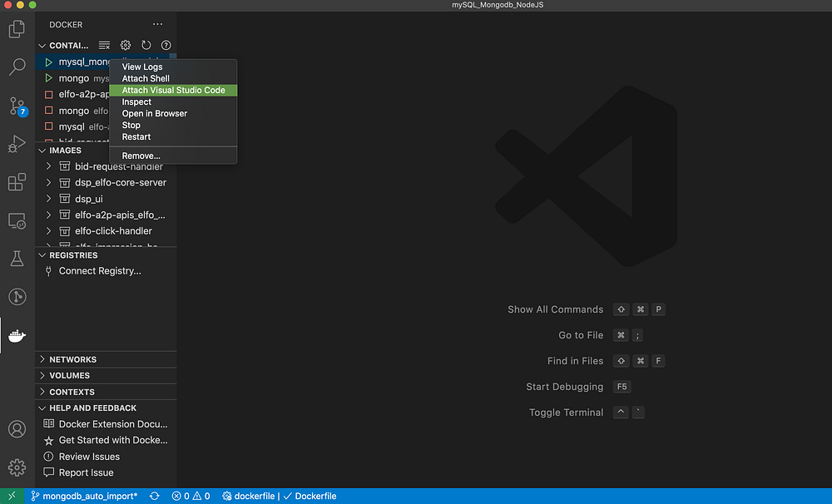Select the dsp_ui image row
This screenshot has width=832, height=504.
106,199
